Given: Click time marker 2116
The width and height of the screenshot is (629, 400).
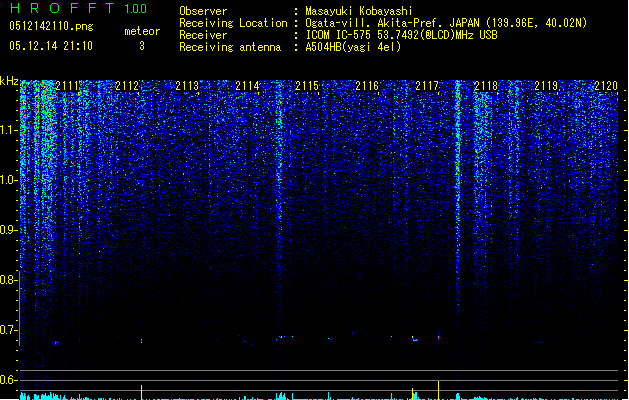Looking at the screenshot, I should coord(367,86).
